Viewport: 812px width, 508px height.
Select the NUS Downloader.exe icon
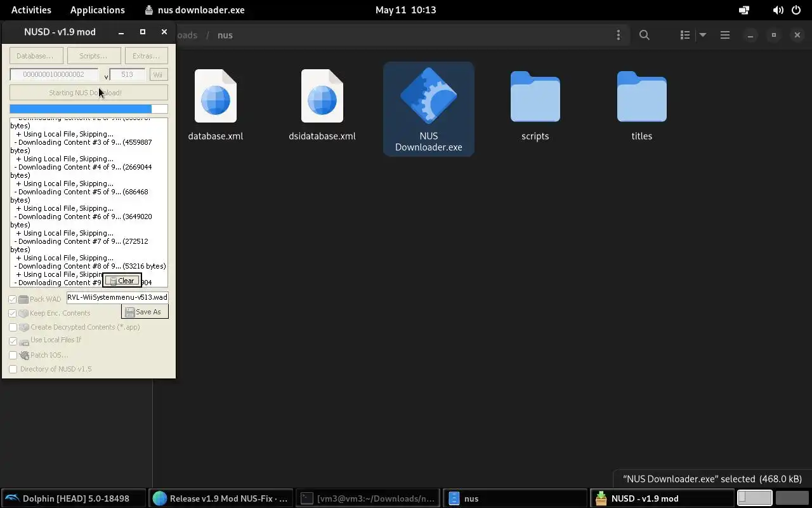pos(429,96)
